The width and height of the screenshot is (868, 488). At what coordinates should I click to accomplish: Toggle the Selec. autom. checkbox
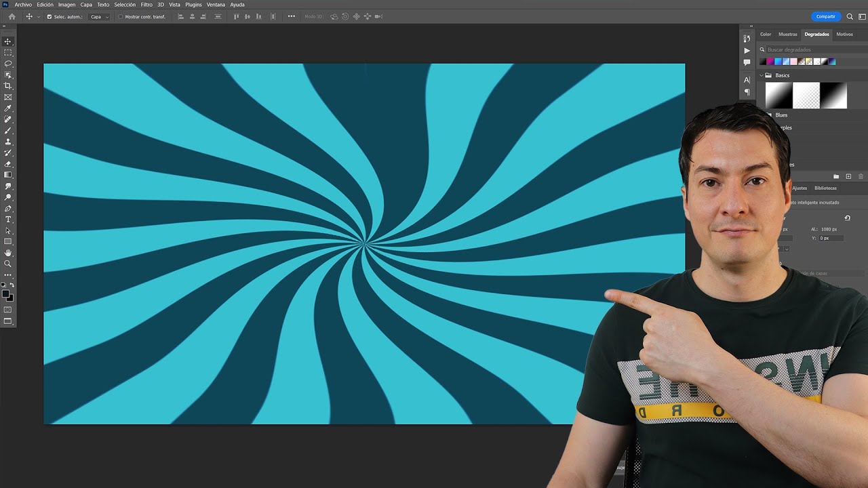pyautogui.click(x=49, y=16)
